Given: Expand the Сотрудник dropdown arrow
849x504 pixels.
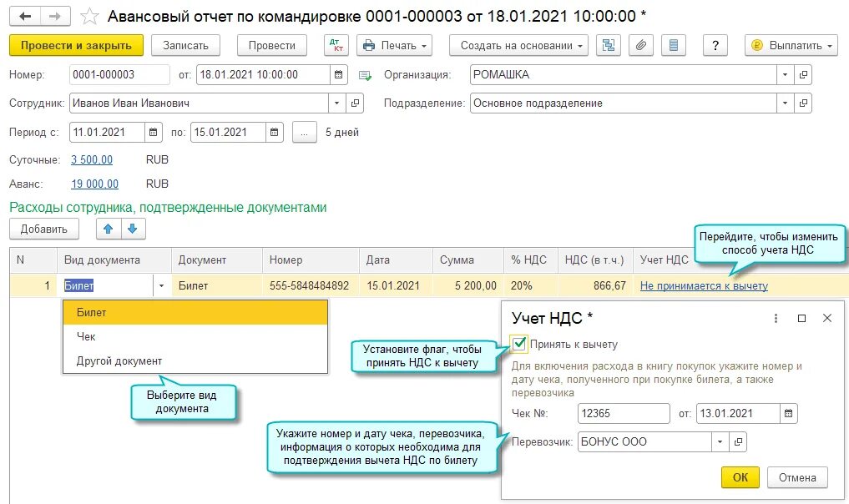Looking at the screenshot, I should coord(336,103).
